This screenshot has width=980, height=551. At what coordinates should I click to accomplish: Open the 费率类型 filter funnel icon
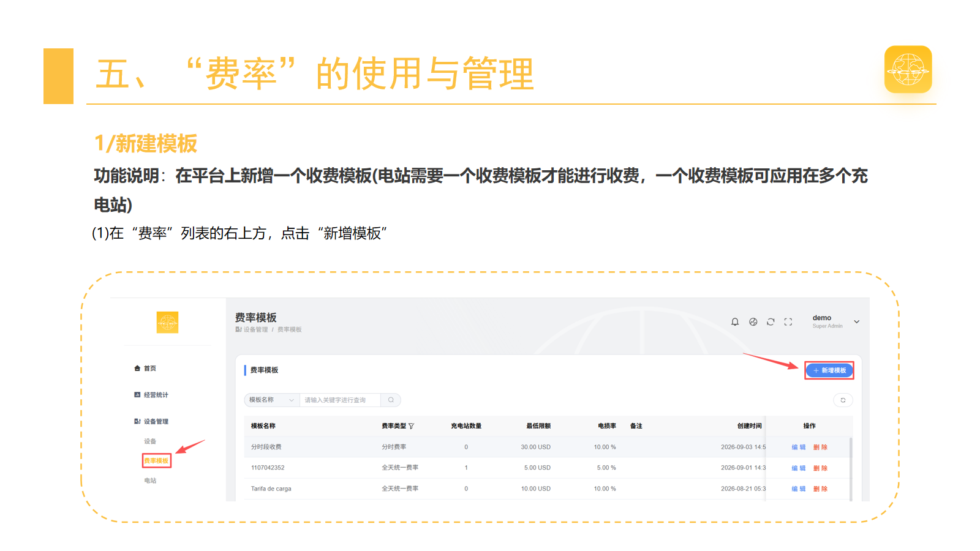coord(411,426)
